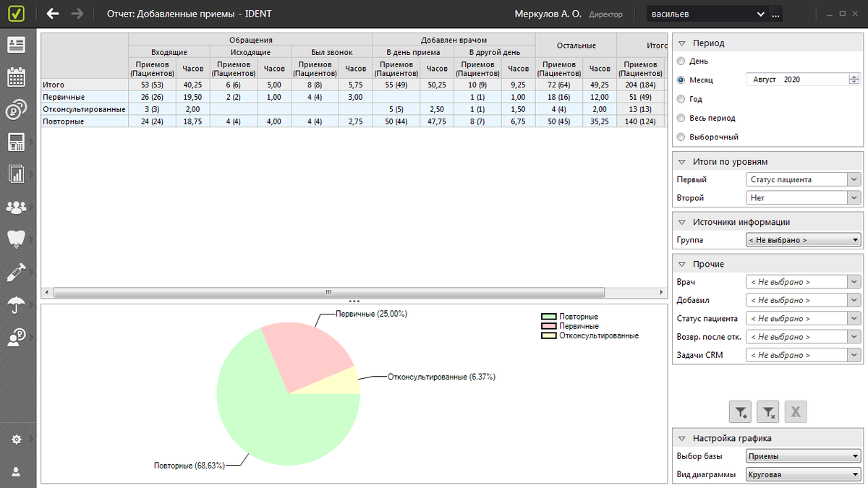Go back with the left arrow
This screenshot has width=868, height=488.
click(53, 14)
